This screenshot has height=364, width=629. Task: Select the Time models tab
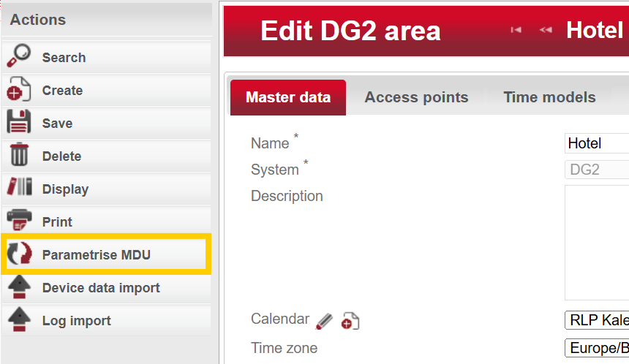pos(549,97)
